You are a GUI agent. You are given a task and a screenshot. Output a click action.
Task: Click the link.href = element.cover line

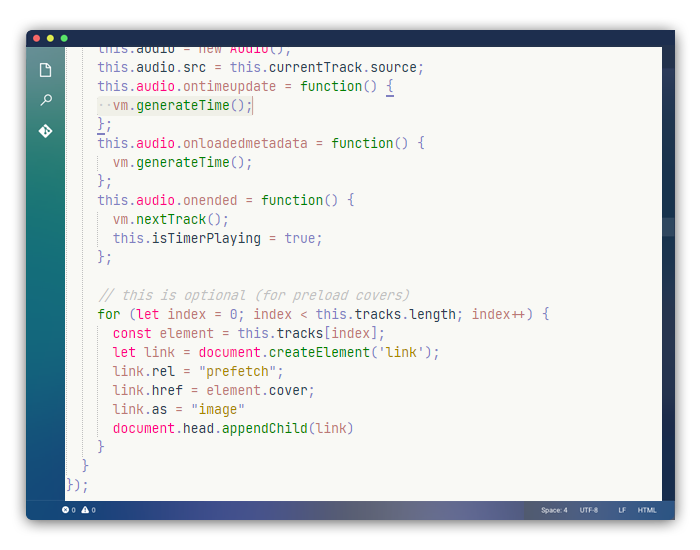(213, 391)
